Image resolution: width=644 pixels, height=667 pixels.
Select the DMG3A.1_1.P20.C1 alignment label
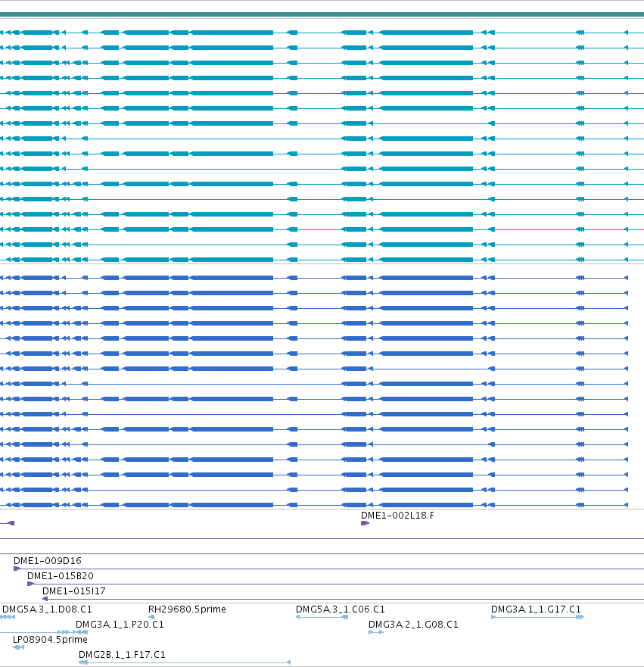(120, 625)
